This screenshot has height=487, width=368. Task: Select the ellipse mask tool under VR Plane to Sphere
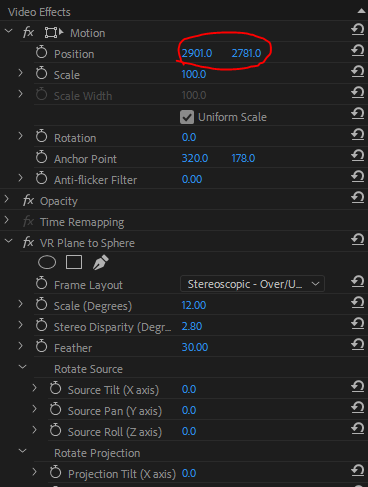pos(47,262)
